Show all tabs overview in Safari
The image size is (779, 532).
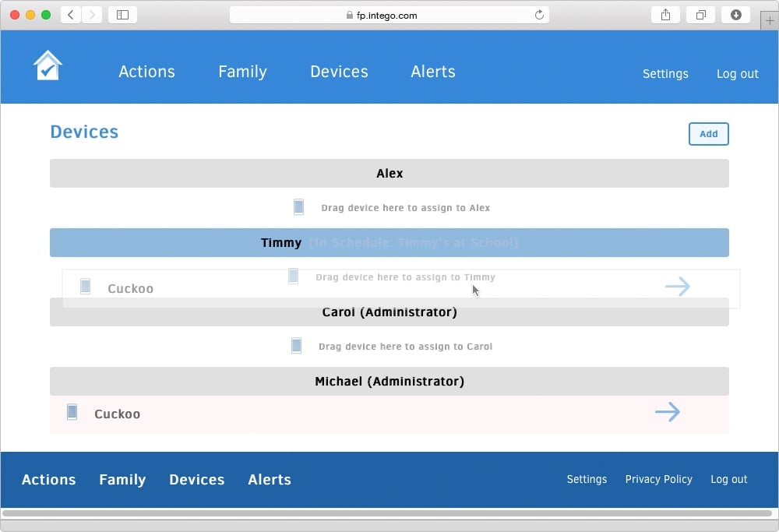point(701,15)
